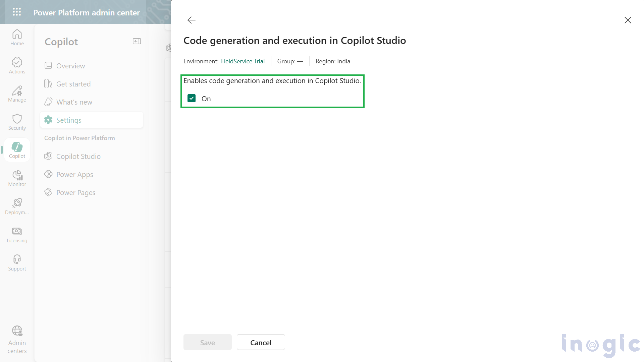Open the Manage section

tap(17, 94)
